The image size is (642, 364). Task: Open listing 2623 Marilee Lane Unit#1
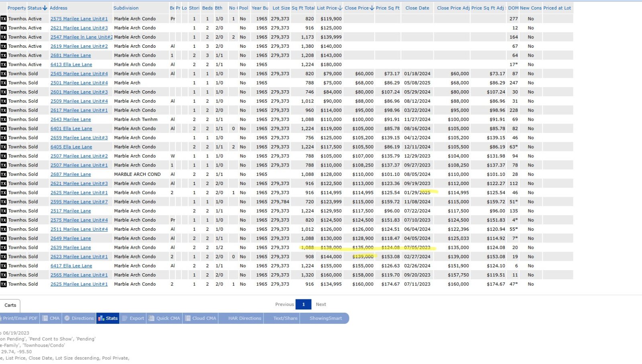click(x=79, y=257)
